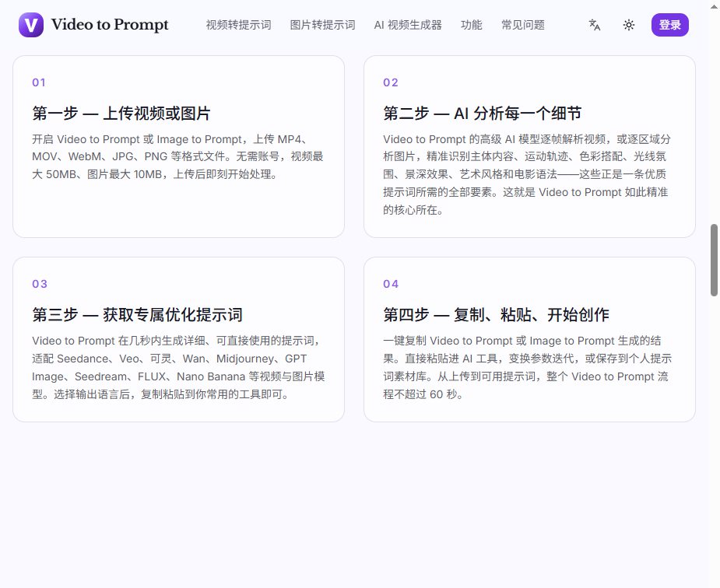Open the language translation icon
The width and height of the screenshot is (720, 588).
pyautogui.click(x=595, y=25)
